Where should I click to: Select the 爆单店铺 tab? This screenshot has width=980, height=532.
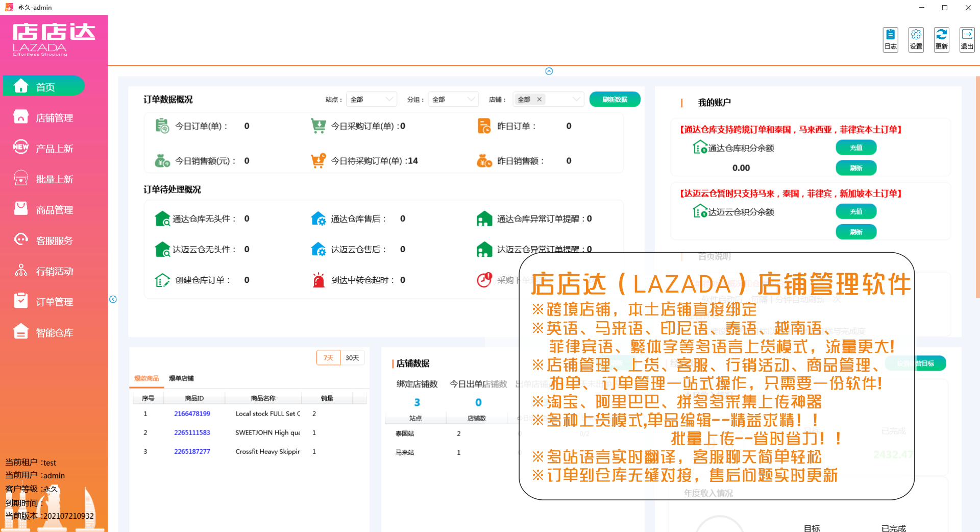(181, 378)
